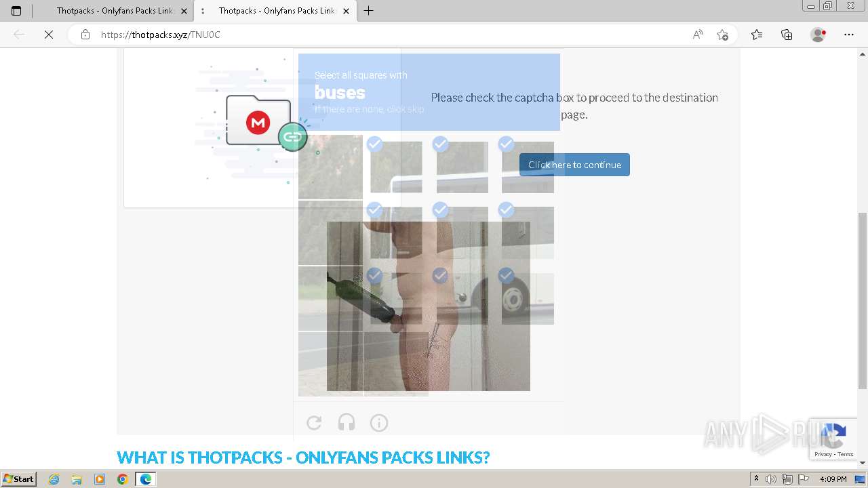Select bottom row right checkmarked captcha square
Image resolution: width=868 pixels, height=488 pixels.
528,298
